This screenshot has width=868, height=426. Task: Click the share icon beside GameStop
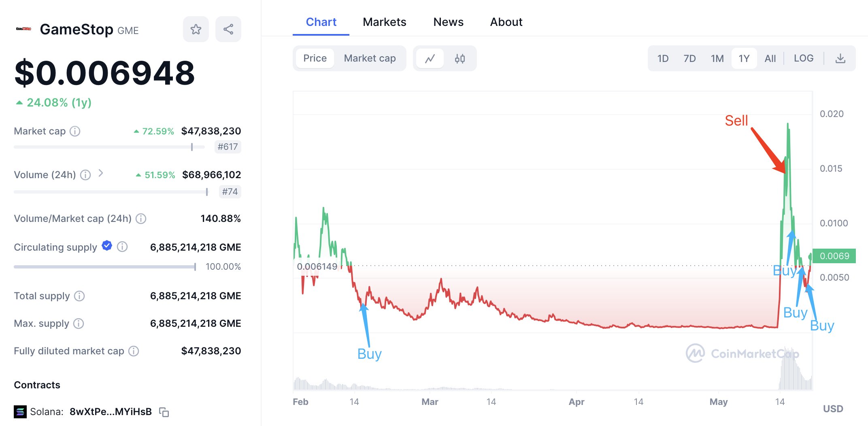[x=228, y=29]
